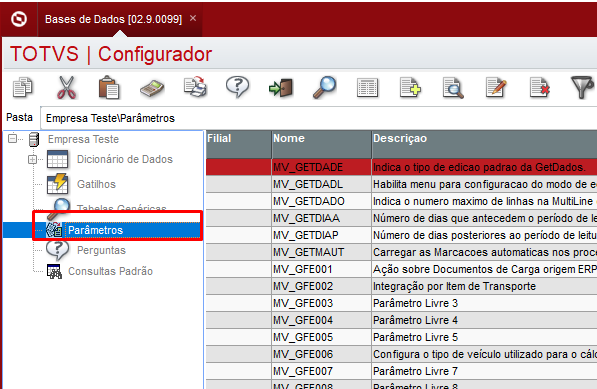Click the Empresa Teste server icon
The width and height of the screenshot is (597, 389).
(x=34, y=139)
